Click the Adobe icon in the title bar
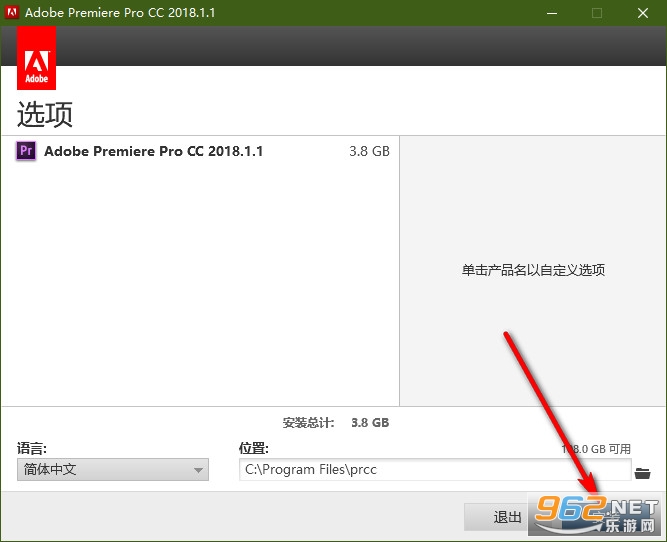Viewport: 667px width, 542px height. click(x=11, y=12)
